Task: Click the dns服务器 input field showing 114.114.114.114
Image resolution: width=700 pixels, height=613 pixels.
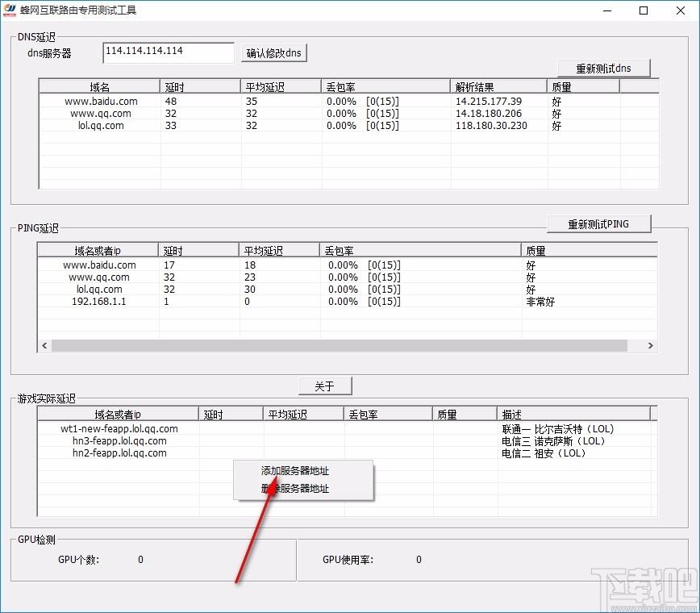Action: click(x=167, y=52)
